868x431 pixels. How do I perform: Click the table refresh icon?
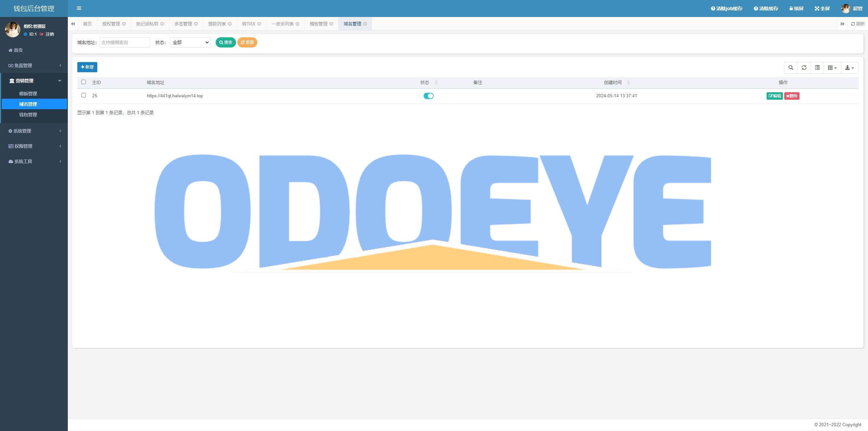(x=804, y=68)
